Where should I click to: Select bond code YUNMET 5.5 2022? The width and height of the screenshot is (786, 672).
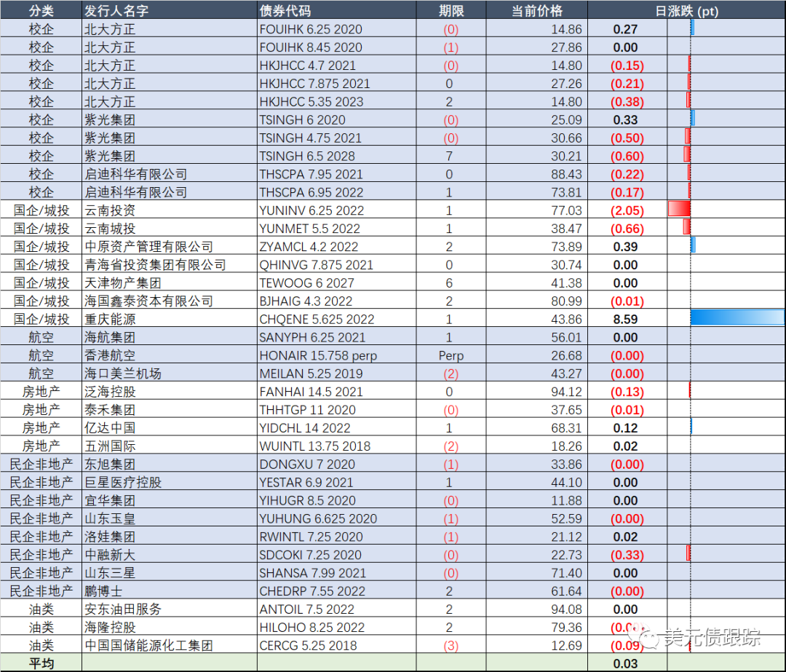tap(309, 228)
